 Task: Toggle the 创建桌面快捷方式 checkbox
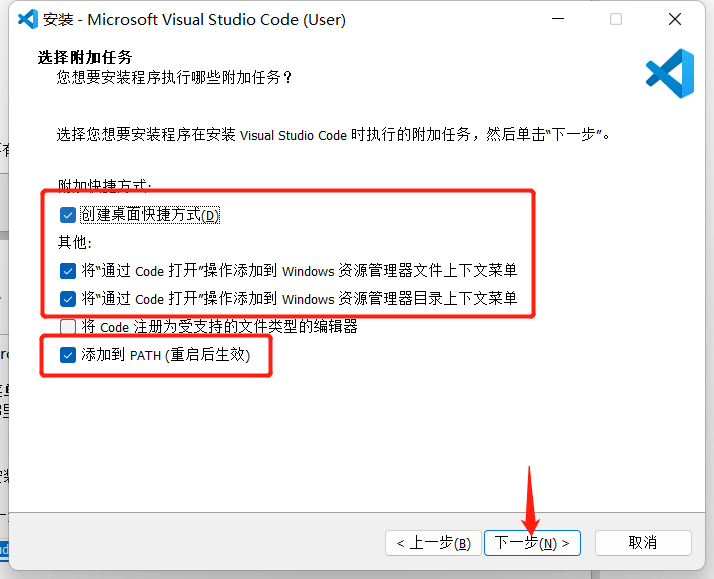(68, 215)
